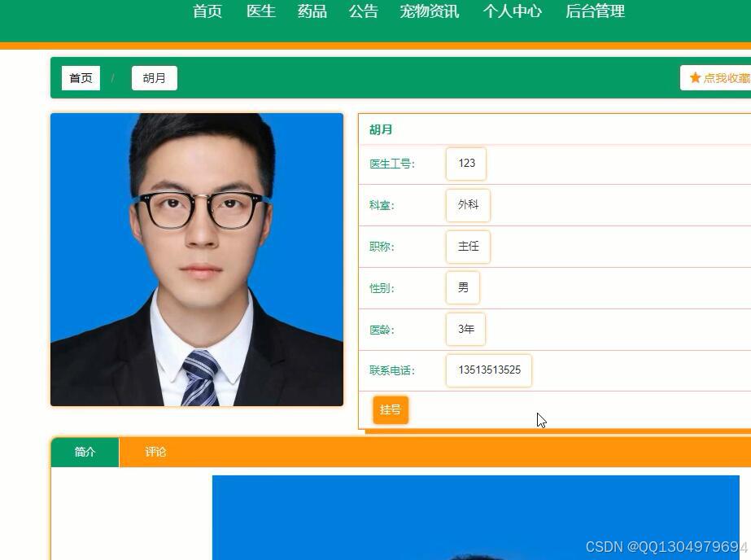This screenshot has height=560, width=751.
Task: Click the 挂号 registration button
Action: click(x=391, y=409)
